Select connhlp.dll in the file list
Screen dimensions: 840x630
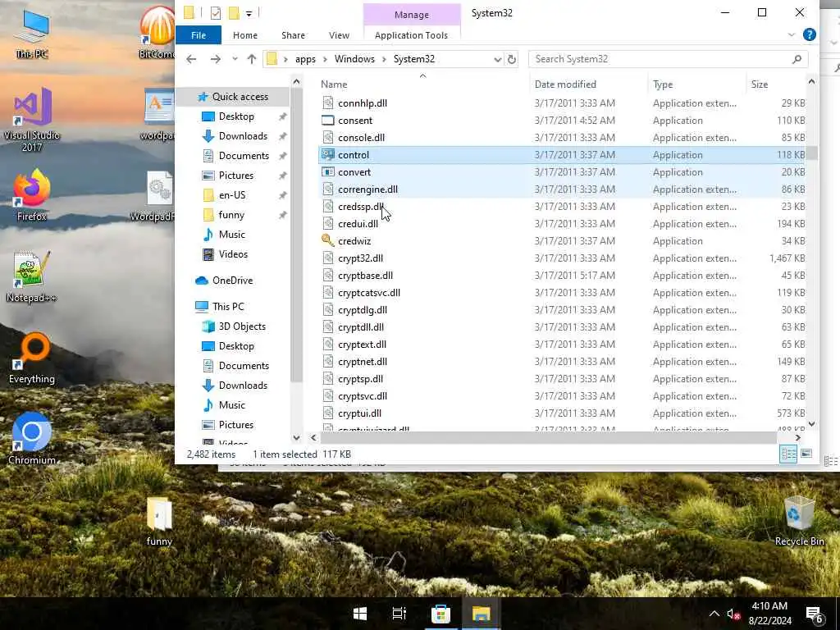pyautogui.click(x=362, y=103)
